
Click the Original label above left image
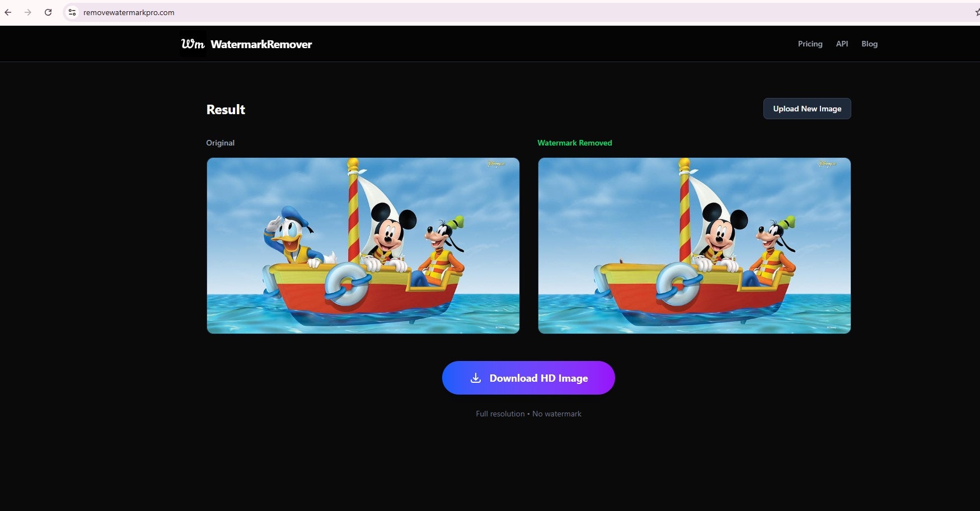click(x=220, y=143)
